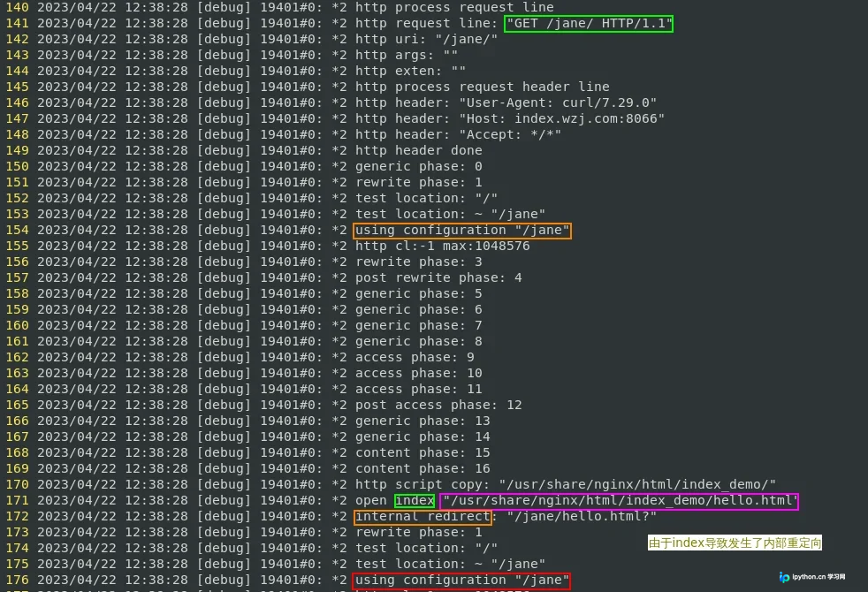
Task: Click the timestamp on line 160
Action: pyautogui.click(x=112, y=325)
